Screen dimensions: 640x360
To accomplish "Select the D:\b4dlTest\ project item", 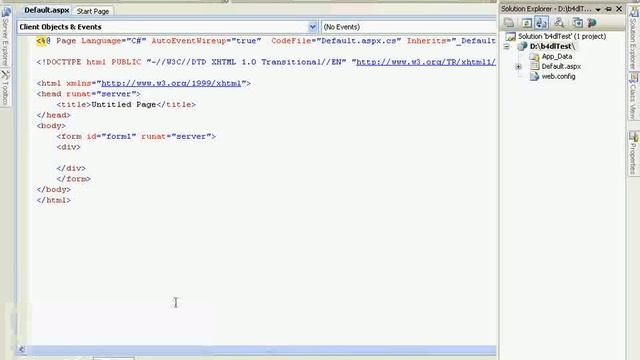I will coord(552,47).
